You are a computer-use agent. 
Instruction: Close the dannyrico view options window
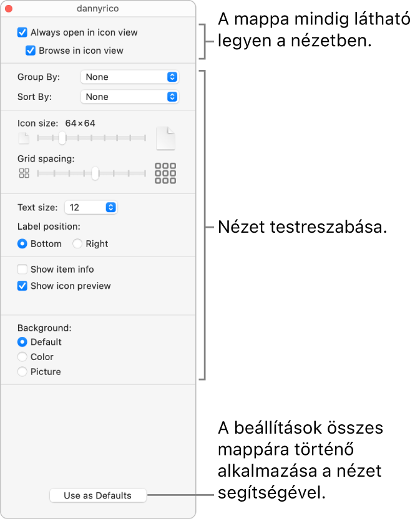tap(9, 9)
